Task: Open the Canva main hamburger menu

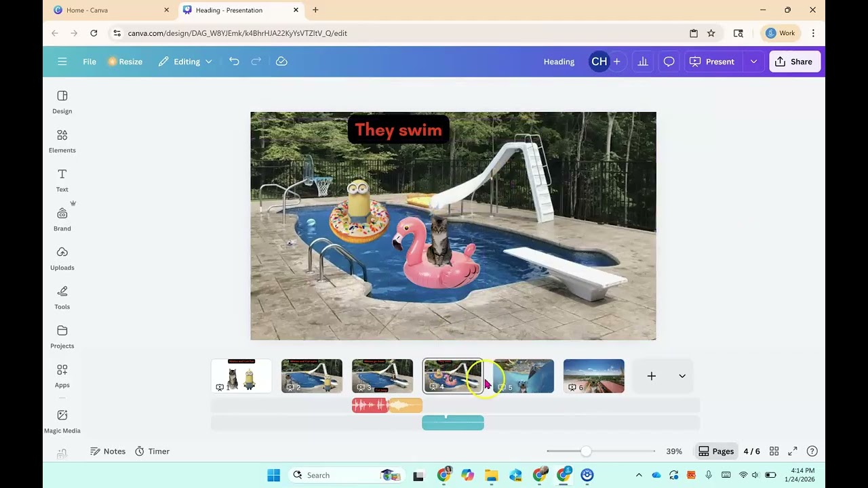Action: click(x=62, y=62)
